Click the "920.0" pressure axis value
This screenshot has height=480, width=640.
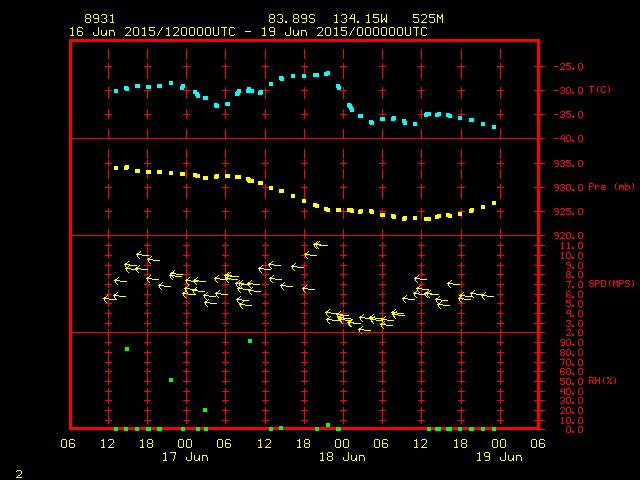(569, 236)
